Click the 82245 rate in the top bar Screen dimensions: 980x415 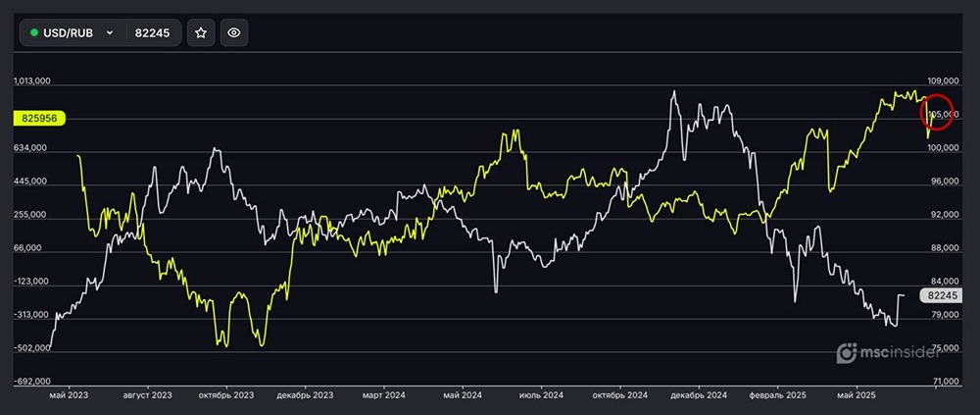(152, 32)
